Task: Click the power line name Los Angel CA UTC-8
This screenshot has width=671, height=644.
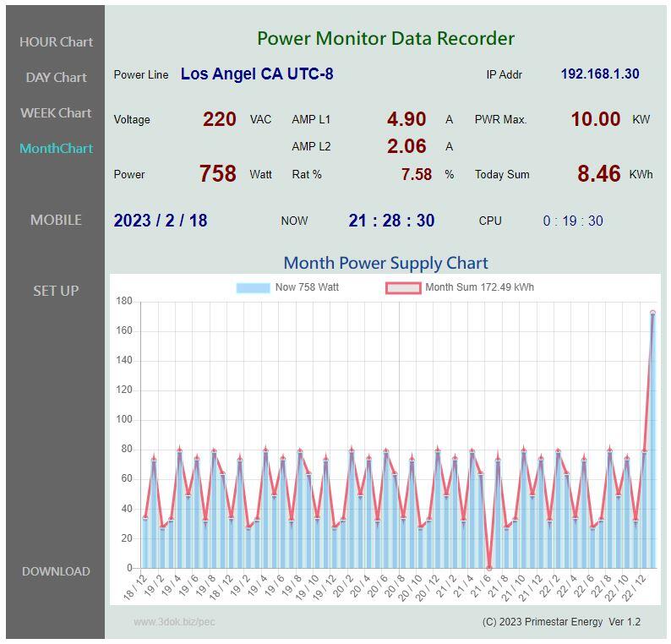Action: pyautogui.click(x=257, y=74)
